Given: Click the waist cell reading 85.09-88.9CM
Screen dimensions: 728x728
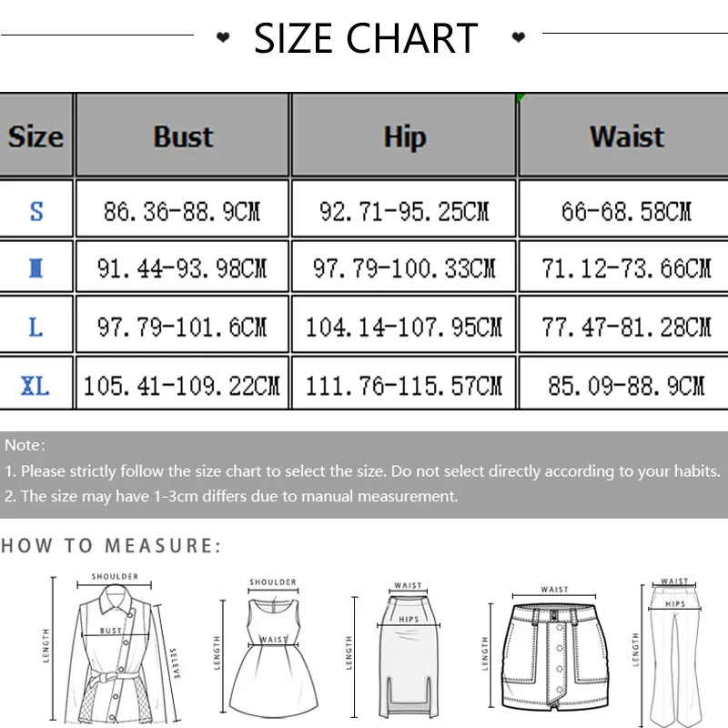Looking at the screenshot, I should click(x=626, y=386).
